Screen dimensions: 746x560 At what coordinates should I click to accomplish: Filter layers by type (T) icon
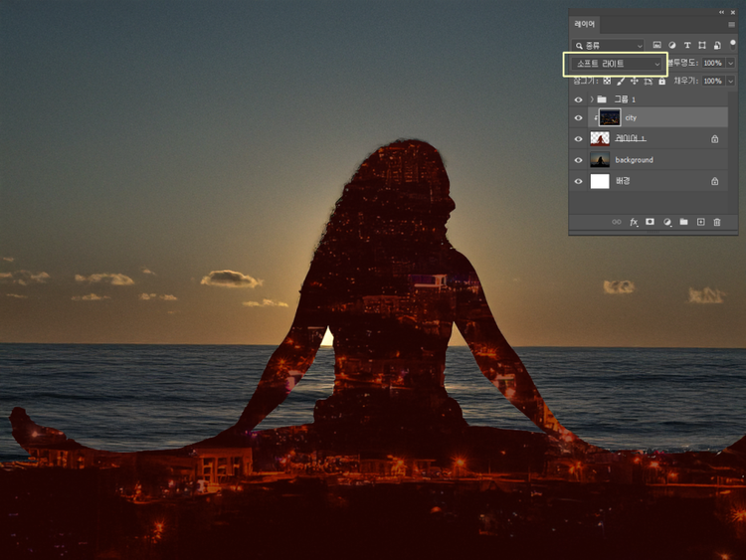click(687, 45)
